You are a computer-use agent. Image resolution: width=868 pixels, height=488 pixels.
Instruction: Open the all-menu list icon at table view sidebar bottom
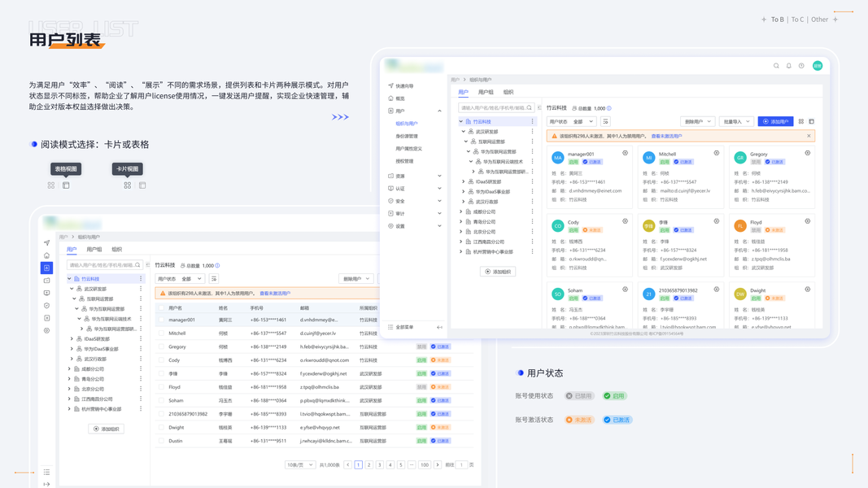47,472
